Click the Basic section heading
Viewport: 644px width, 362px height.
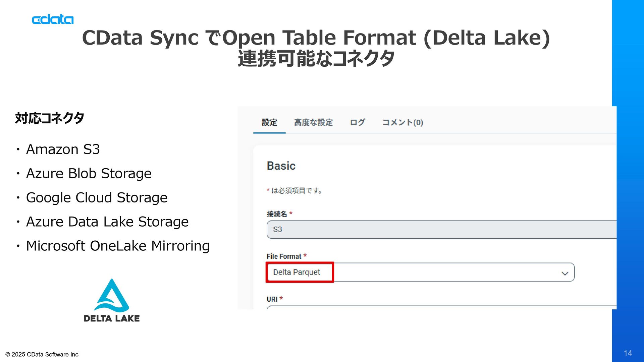281,166
